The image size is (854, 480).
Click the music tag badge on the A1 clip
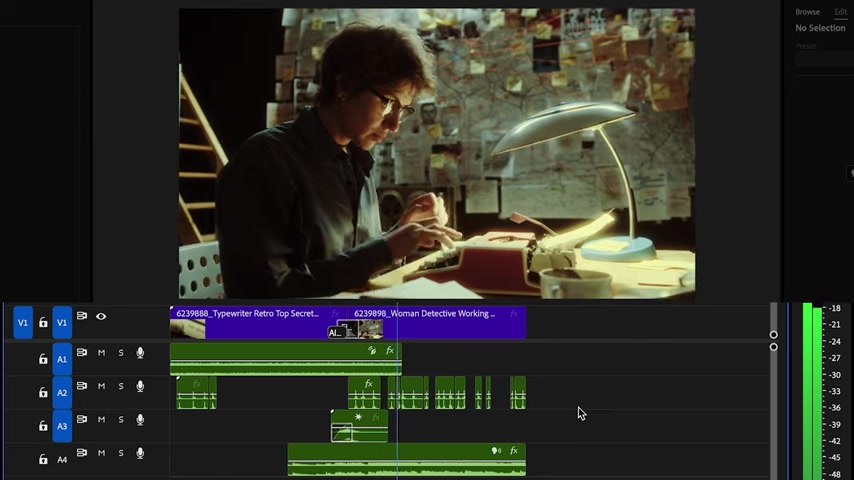tap(372, 350)
